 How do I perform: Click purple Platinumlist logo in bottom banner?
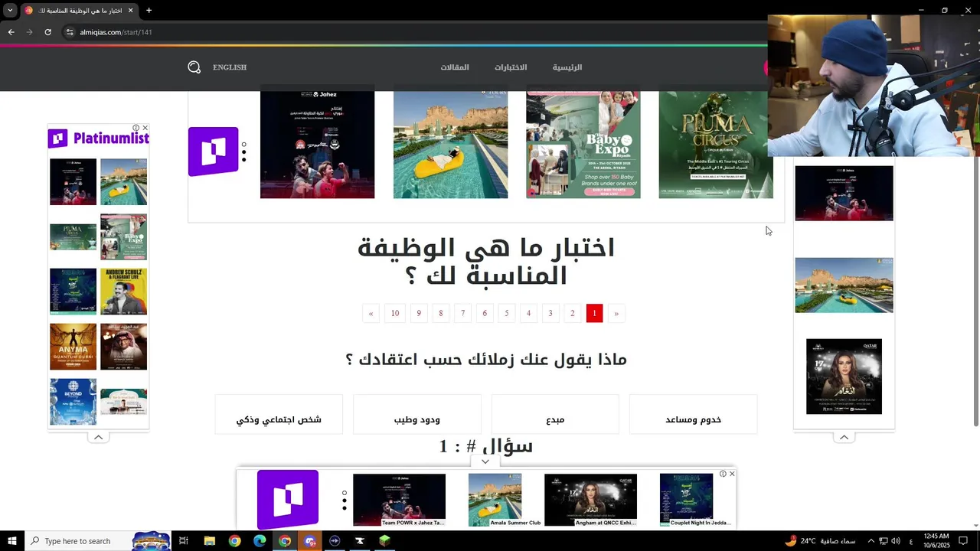pyautogui.click(x=288, y=499)
